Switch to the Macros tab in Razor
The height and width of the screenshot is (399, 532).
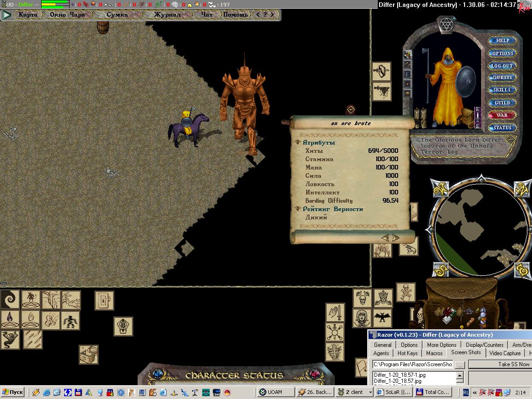pos(434,353)
